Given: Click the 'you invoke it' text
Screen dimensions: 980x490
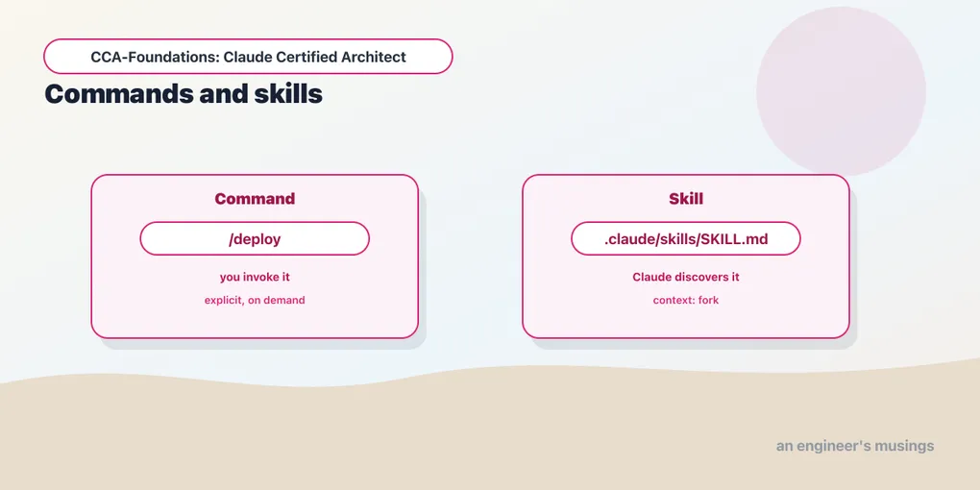Looking at the screenshot, I should tap(255, 277).
